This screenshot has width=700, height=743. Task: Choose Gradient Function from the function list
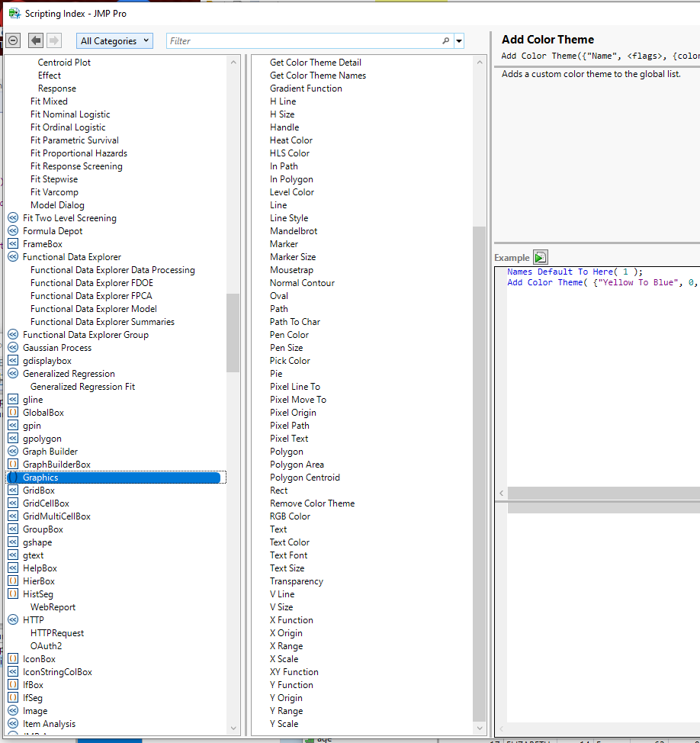306,88
